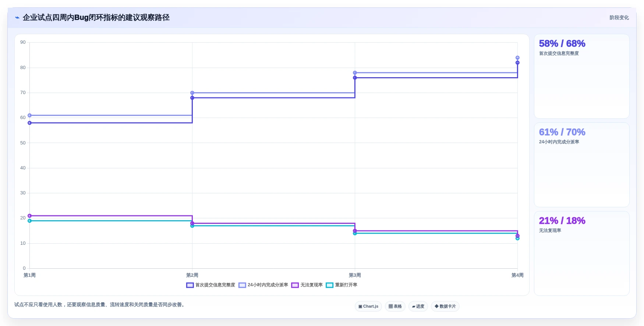
Task: Click the 无法复现率 card caption
Action: [x=550, y=230]
